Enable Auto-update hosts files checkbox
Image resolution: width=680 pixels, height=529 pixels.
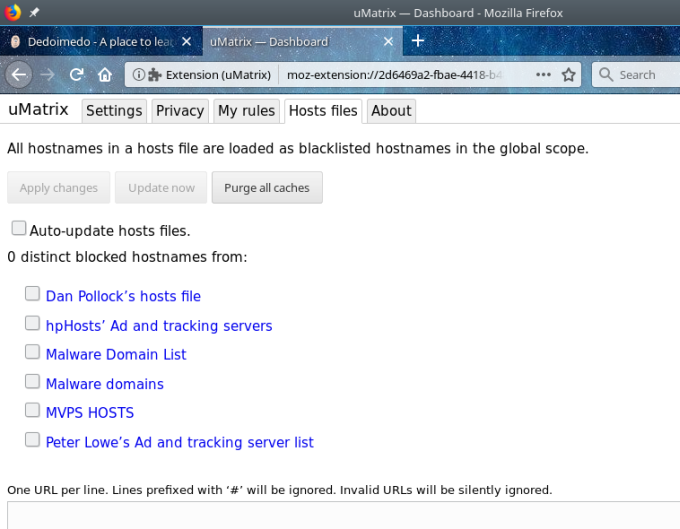tap(19, 228)
